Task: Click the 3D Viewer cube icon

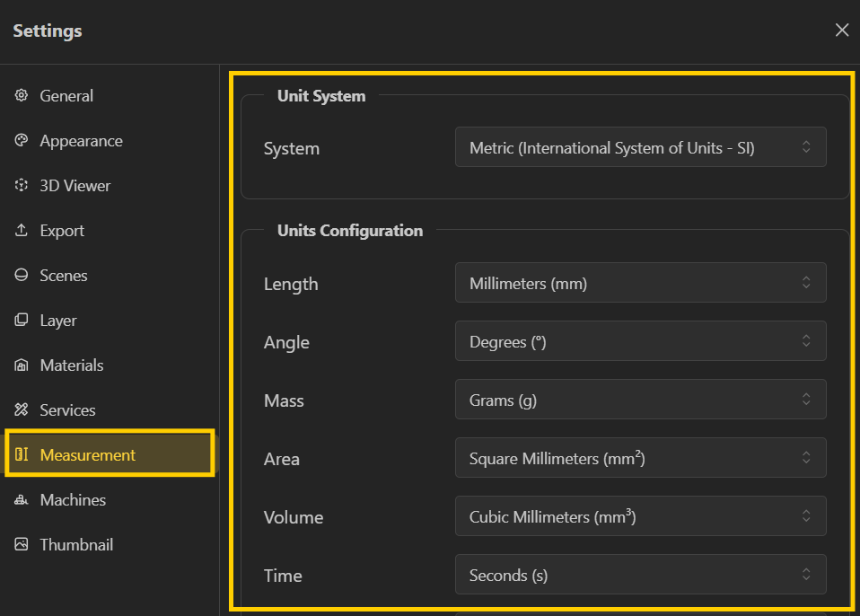Action: [x=22, y=186]
